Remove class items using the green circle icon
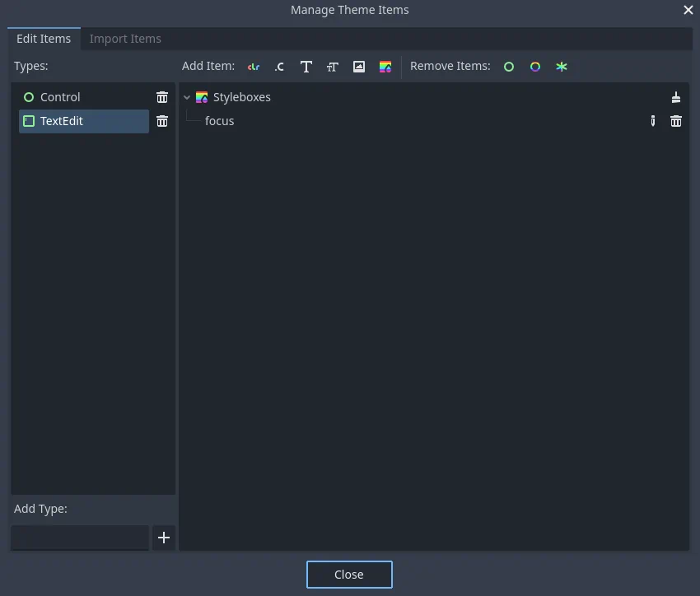 click(509, 67)
